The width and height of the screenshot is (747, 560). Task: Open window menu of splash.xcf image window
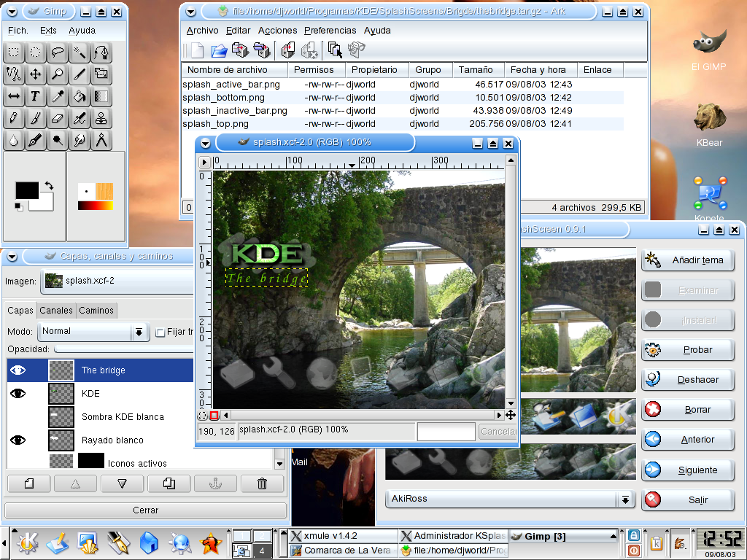coord(205,143)
